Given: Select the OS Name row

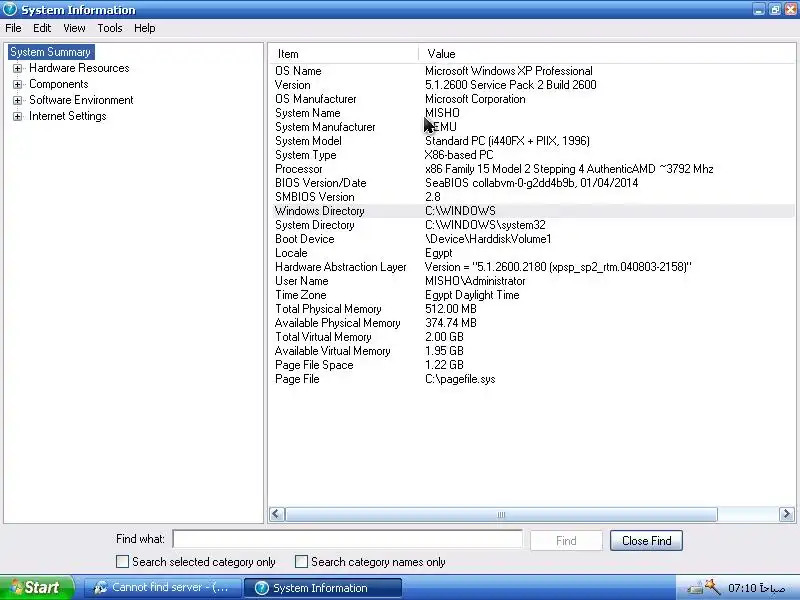Looking at the screenshot, I should coord(533,71).
